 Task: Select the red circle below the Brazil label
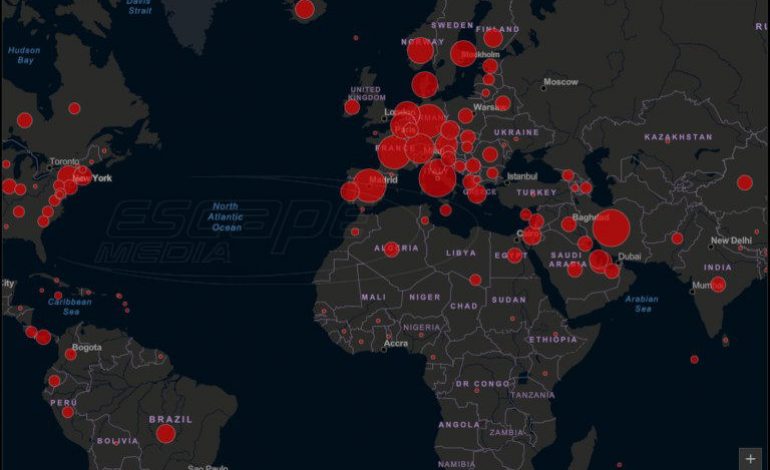165,434
